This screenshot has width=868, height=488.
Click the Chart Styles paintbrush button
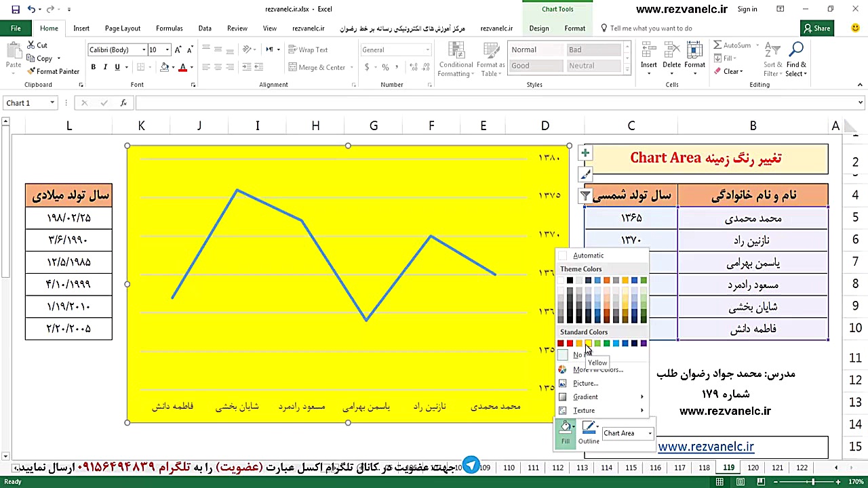(x=585, y=174)
